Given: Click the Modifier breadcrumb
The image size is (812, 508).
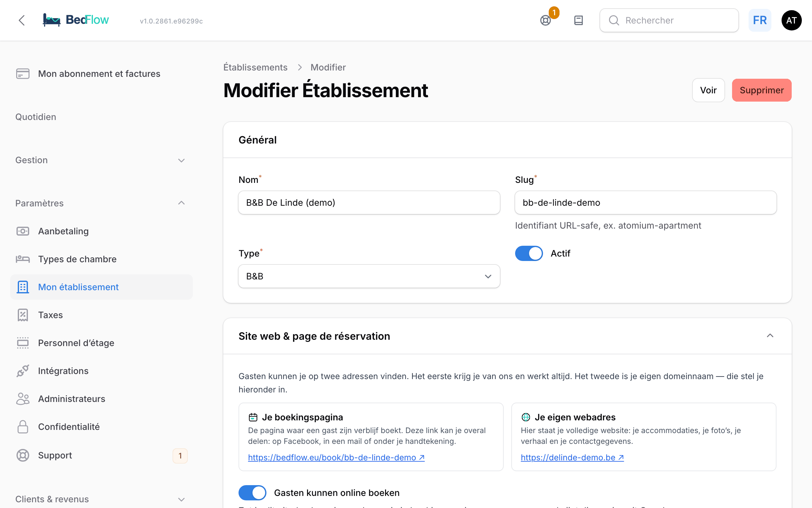Looking at the screenshot, I should tap(328, 67).
